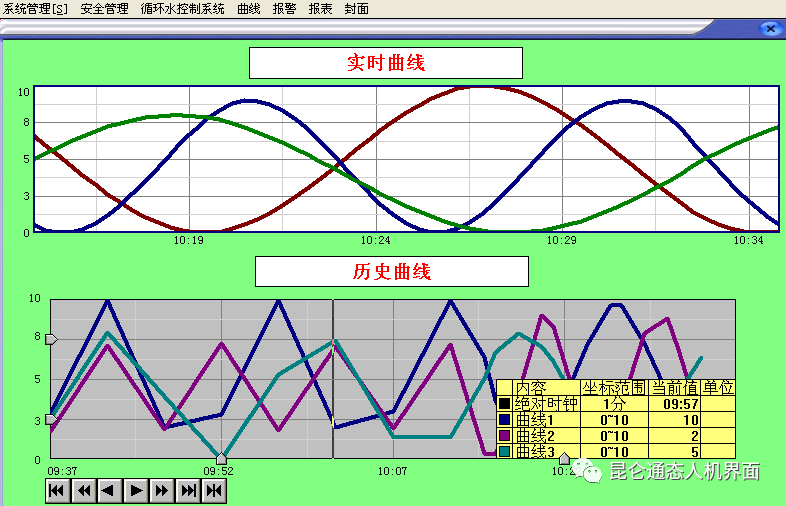Open the 封面 menu
786x506 pixels.
click(356, 8)
